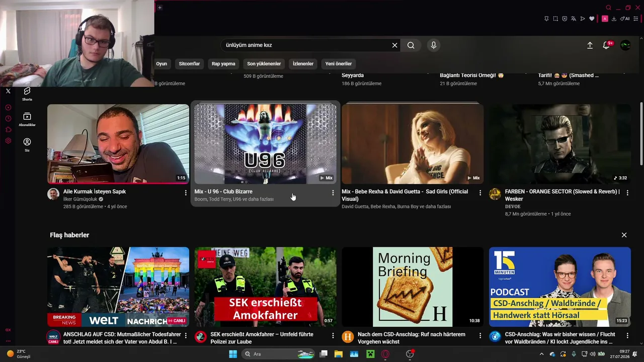Go to Abonelikler subscriptions

coord(27,119)
